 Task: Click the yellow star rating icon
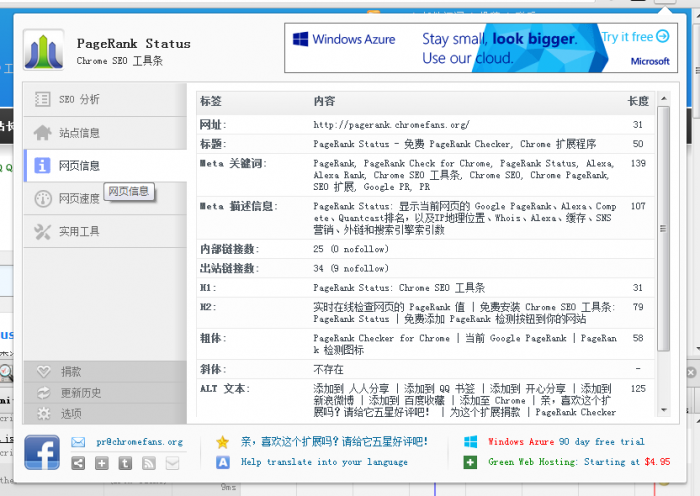(x=222, y=442)
